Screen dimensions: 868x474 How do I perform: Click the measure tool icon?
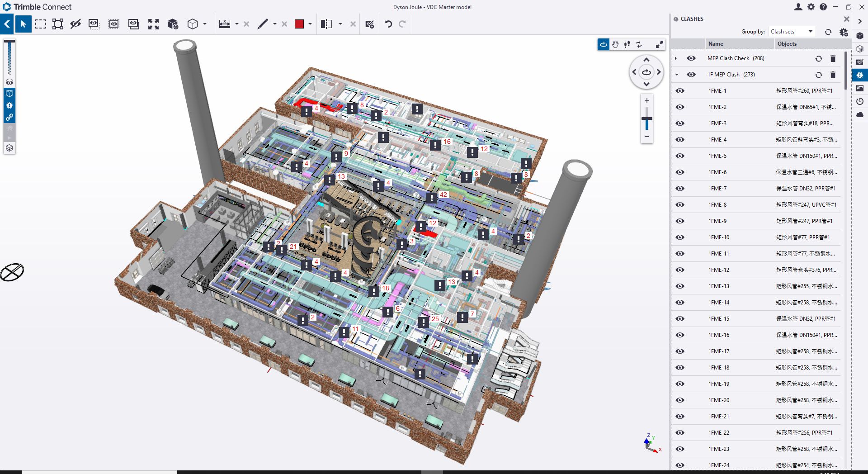coord(225,24)
